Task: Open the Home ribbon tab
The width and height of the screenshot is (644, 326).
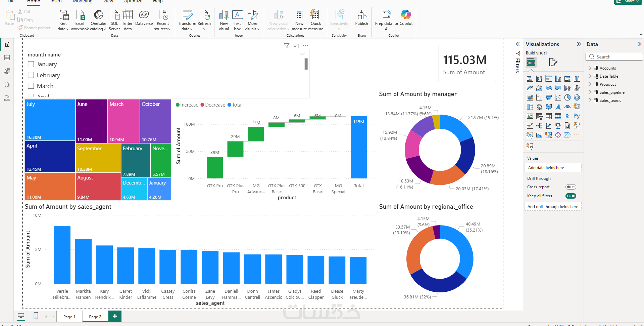Action: [34, 1]
